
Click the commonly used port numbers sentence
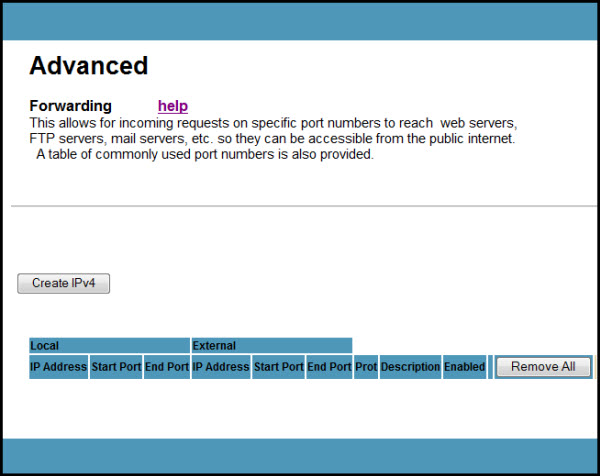tap(204, 155)
